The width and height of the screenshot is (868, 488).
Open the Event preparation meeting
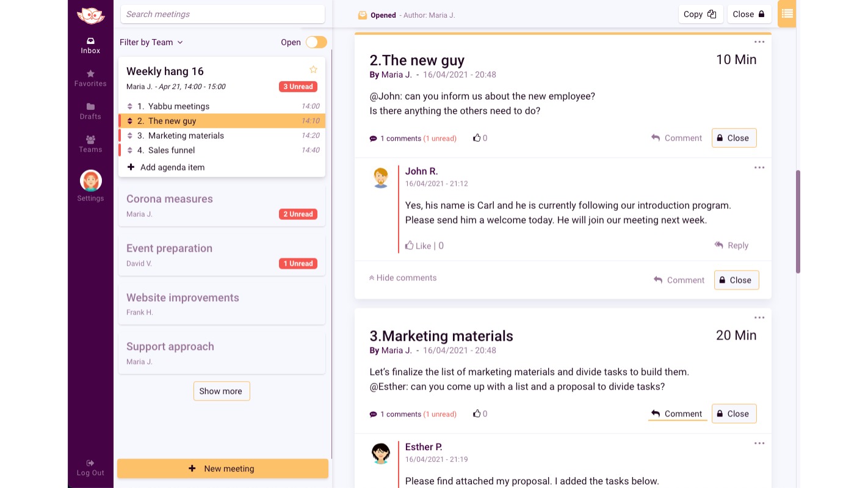click(x=222, y=255)
